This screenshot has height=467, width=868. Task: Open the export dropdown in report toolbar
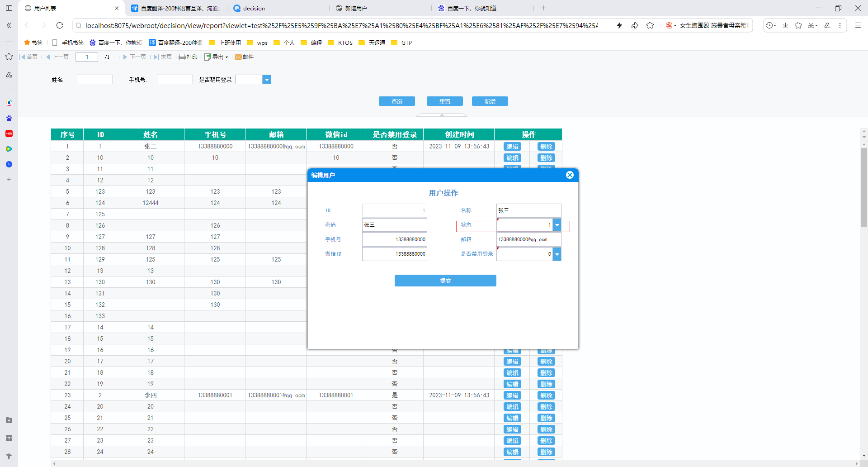point(217,57)
